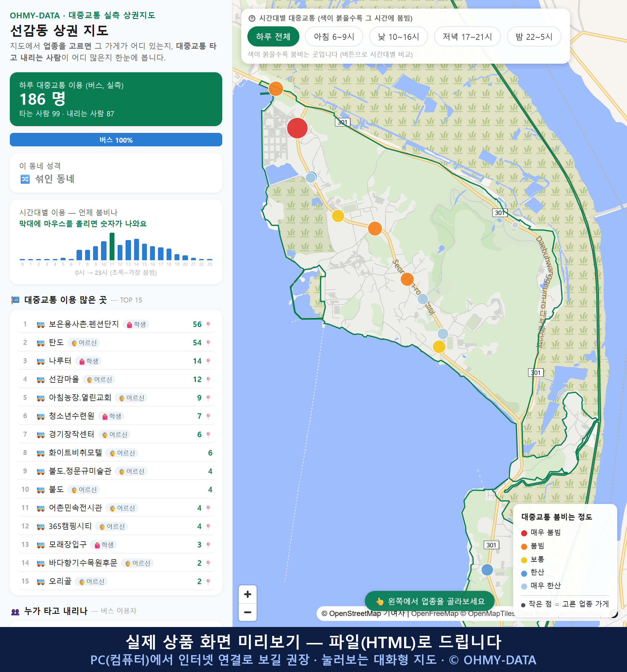Click the green 186 명 daily ridership card
This screenshot has width=627, height=672.
tap(116, 99)
